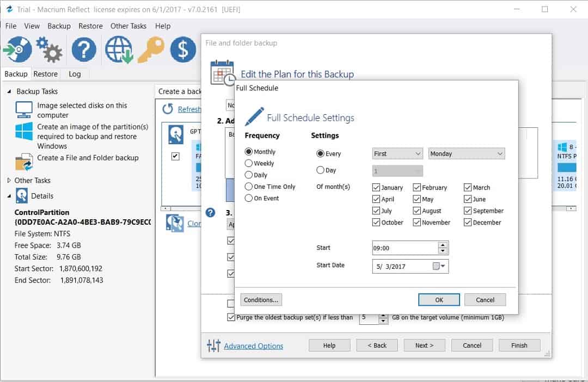The width and height of the screenshot is (588, 382).
Task: Open the Start Date dropdown arrow
Action: point(443,266)
